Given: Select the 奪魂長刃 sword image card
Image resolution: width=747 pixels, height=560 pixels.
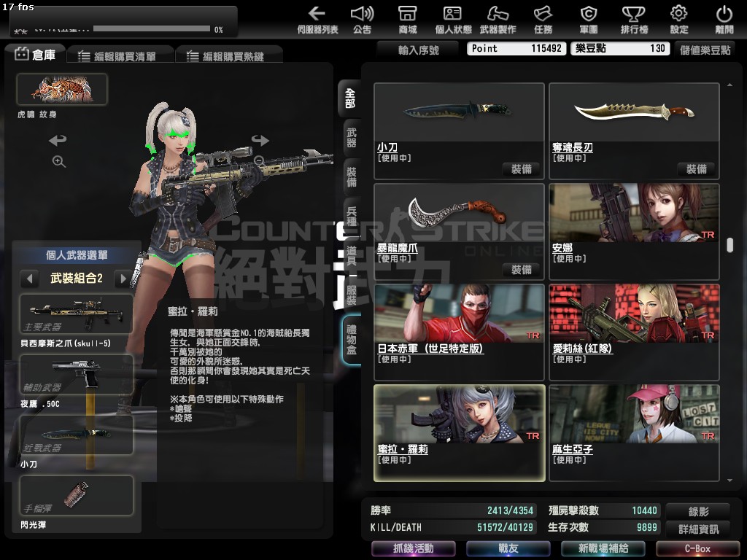Looking at the screenshot, I should 634,112.
